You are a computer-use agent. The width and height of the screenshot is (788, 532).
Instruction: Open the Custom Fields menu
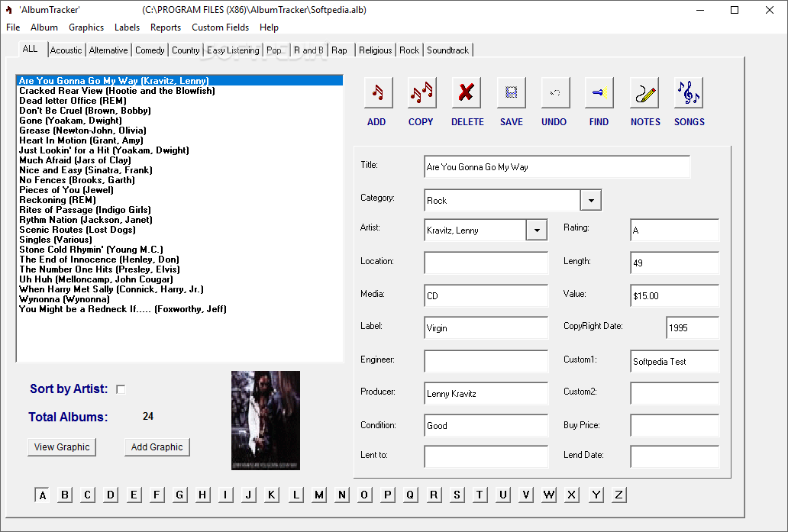[220, 27]
